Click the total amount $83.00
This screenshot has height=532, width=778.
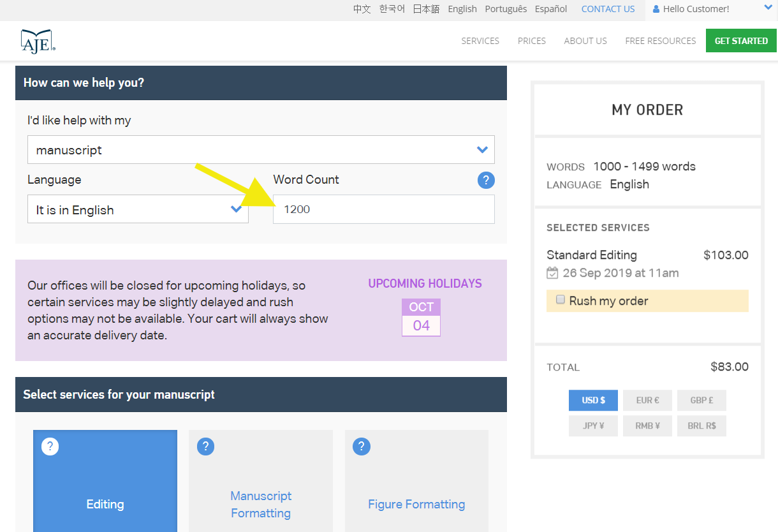[730, 367]
